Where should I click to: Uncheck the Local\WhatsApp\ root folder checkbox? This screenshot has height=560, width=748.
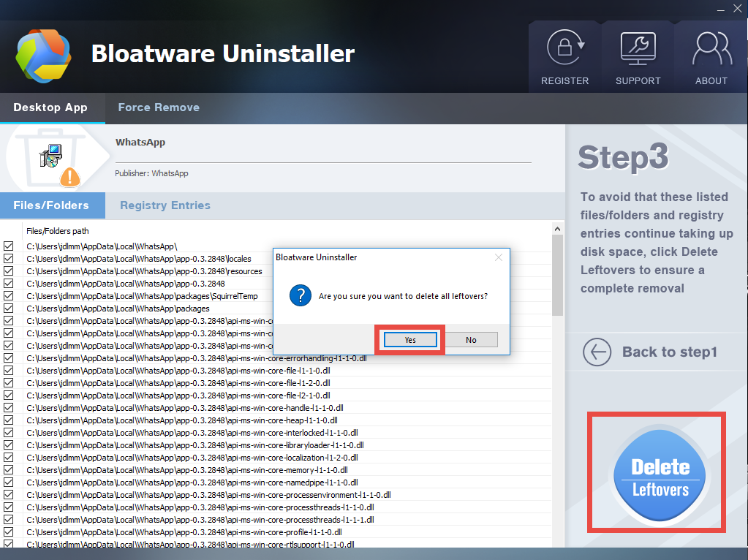(x=9, y=246)
